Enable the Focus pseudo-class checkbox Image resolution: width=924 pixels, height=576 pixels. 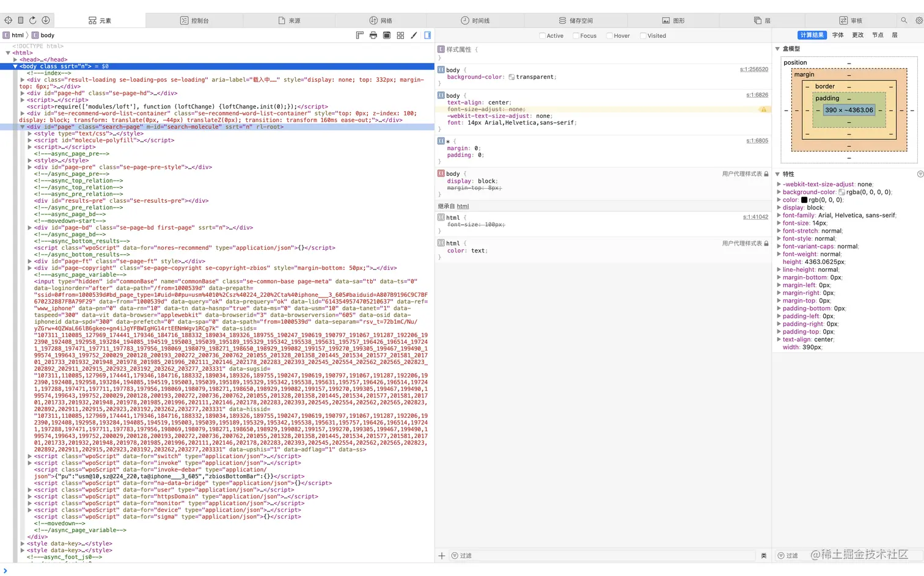(576, 35)
